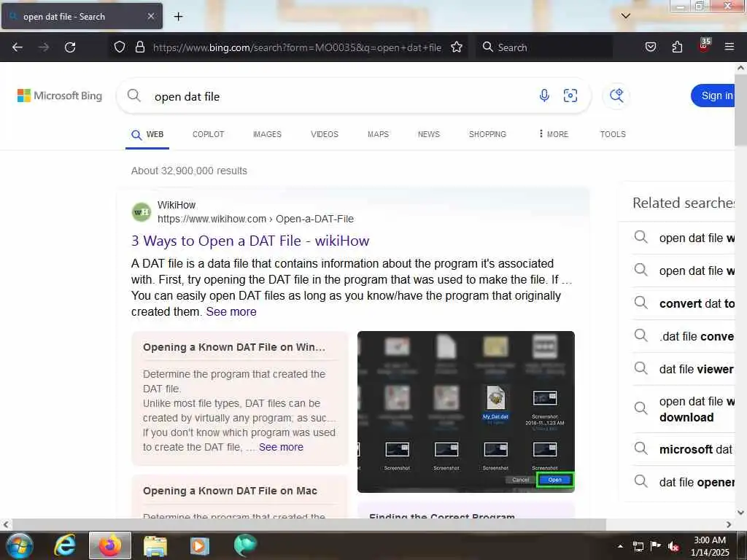
Task: Open the Save to Pocket icon
Action: 650,47
